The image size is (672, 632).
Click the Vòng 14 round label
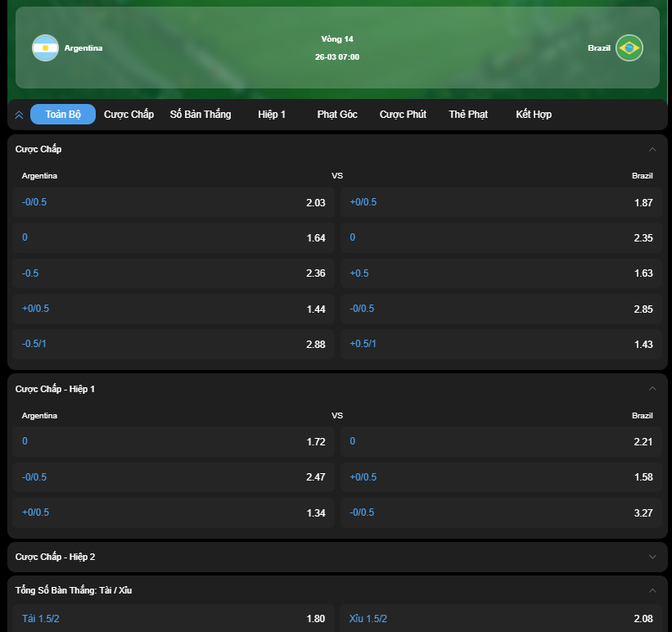tap(337, 39)
